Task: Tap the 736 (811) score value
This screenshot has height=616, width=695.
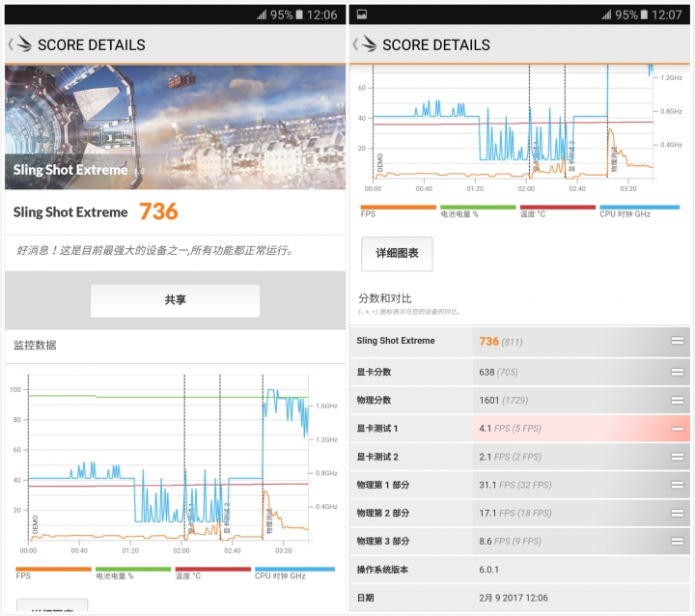Action: click(x=501, y=342)
